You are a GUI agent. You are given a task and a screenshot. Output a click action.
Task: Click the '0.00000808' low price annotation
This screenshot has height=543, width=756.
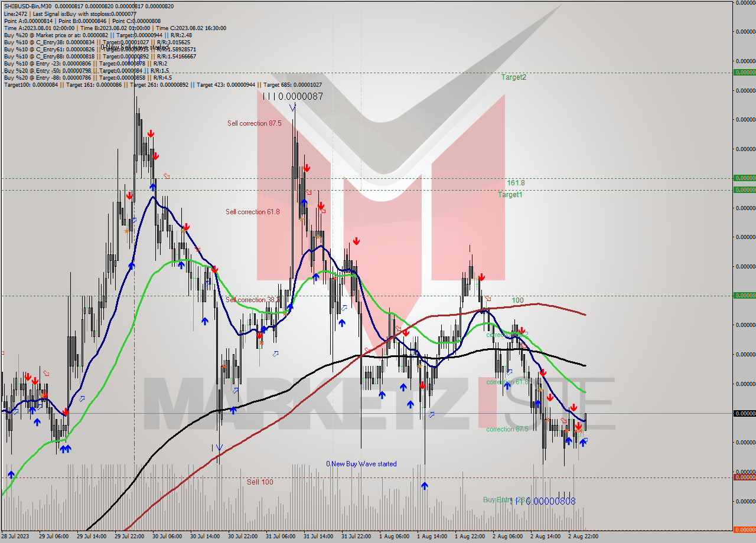click(x=550, y=501)
